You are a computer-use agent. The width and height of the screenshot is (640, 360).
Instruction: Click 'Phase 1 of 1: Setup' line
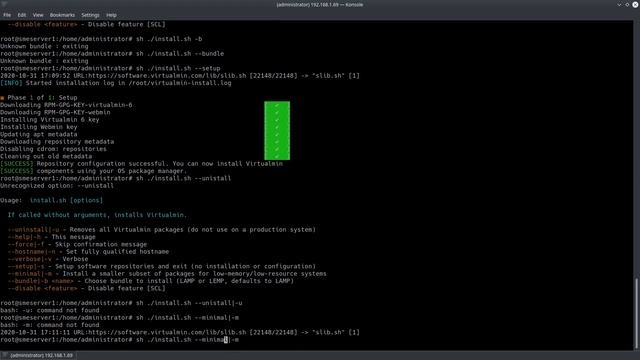(x=39, y=98)
